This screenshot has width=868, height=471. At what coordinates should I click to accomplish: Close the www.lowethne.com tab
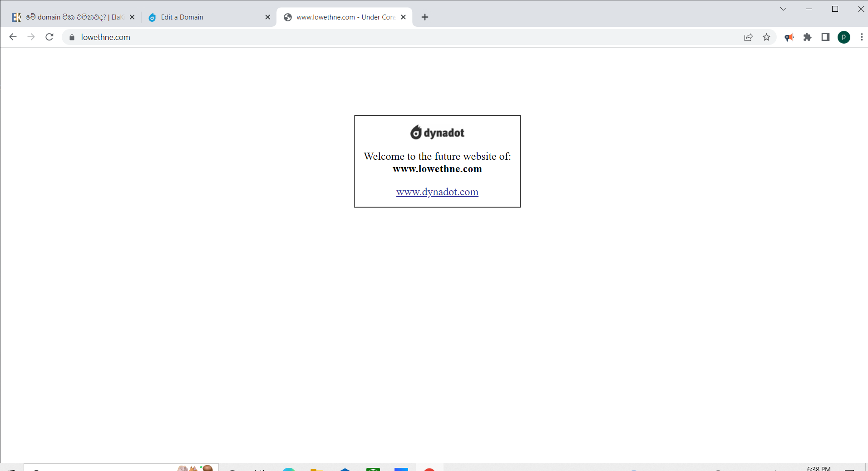pyautogui.click(x=403, y=17)
